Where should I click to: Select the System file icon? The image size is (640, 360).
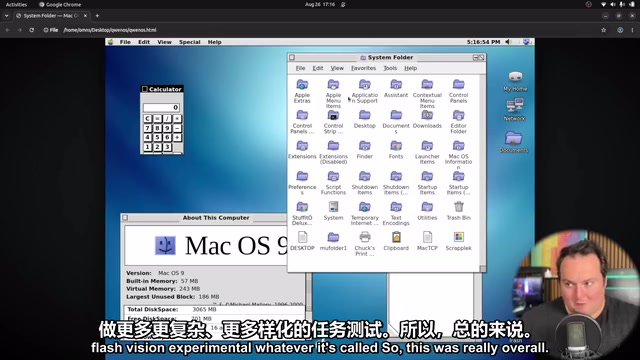(x=333, y=207)
